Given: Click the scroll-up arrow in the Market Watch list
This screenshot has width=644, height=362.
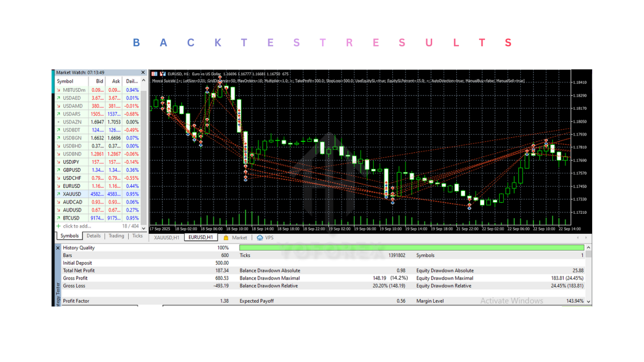Looking at the screenshot, I should coord(142,79).
